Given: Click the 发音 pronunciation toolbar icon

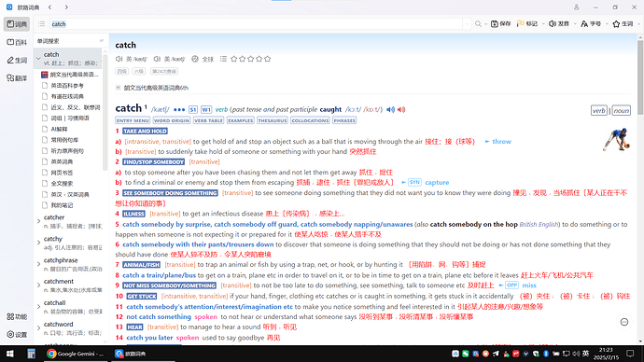Looking at the screenshot, I should pos(558,24).
